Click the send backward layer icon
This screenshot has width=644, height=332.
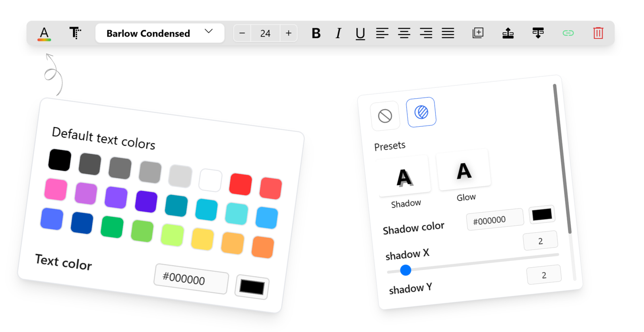[x=538, y=33]
